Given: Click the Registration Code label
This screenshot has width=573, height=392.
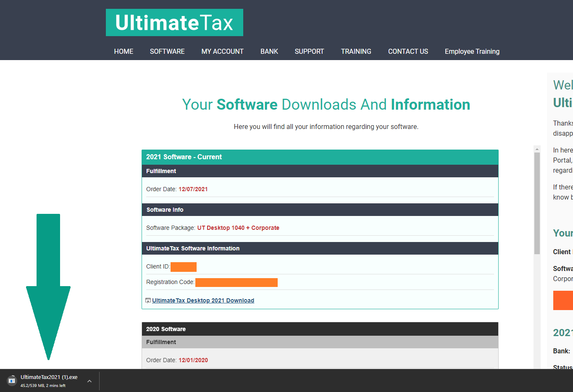Looking at the screenshot, I should point(170,282).
